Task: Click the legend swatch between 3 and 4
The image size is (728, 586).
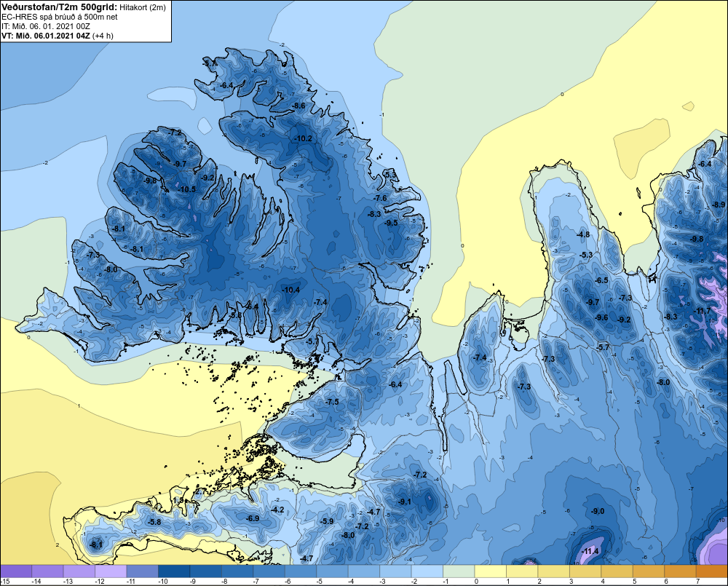Action: coord(585,571)
